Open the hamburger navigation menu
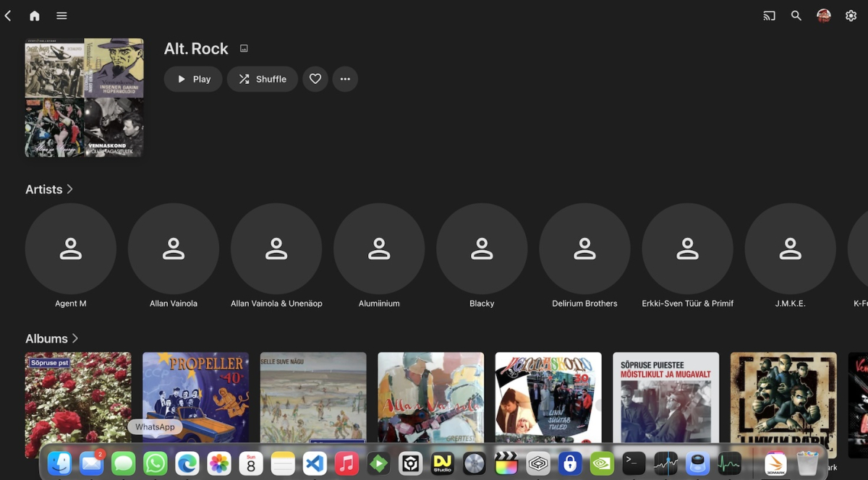Screen dimensions: 868x480 point(61,16)
